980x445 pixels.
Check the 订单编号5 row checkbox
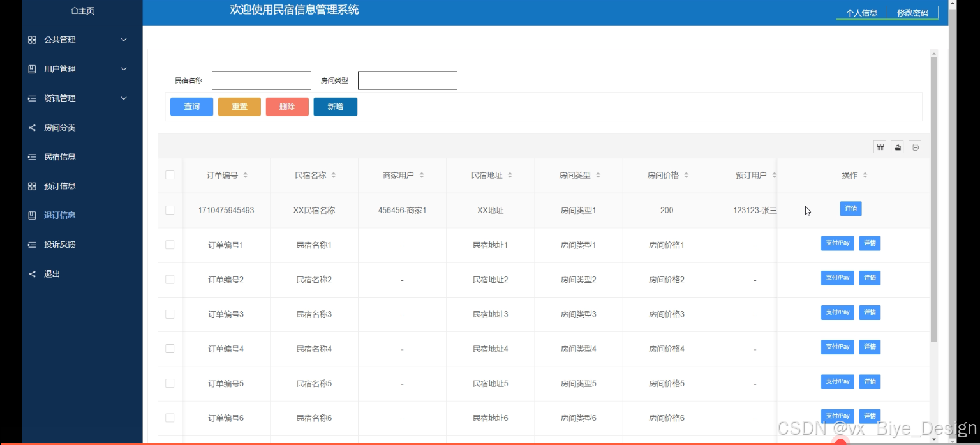point(170,383)
